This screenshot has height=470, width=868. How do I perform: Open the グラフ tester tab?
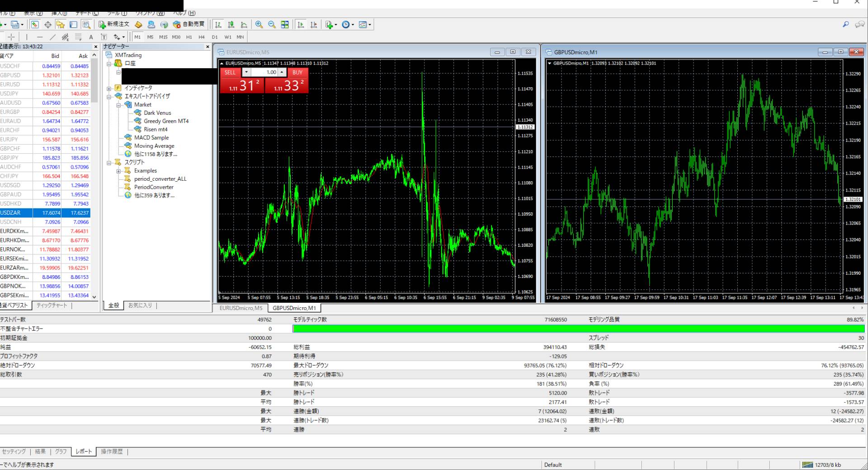point(61,451)
